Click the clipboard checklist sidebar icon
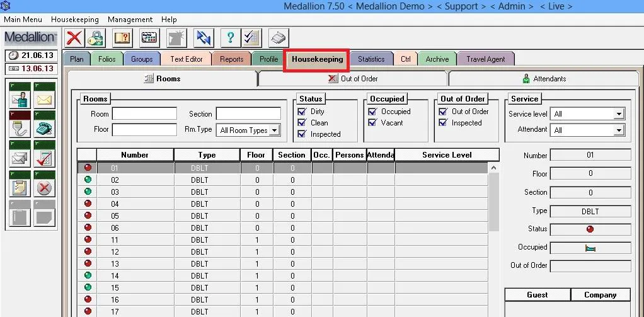Viewport: 644px width, 317px height. 20,183
